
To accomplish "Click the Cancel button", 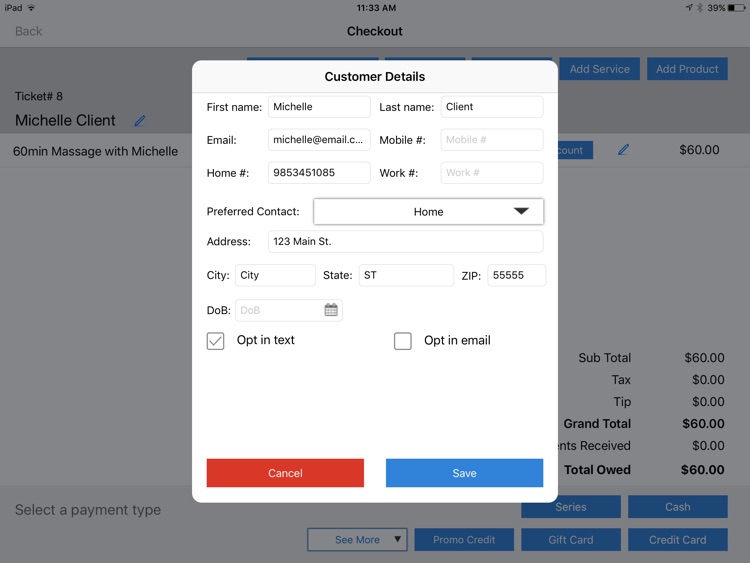I will [285, 473].
